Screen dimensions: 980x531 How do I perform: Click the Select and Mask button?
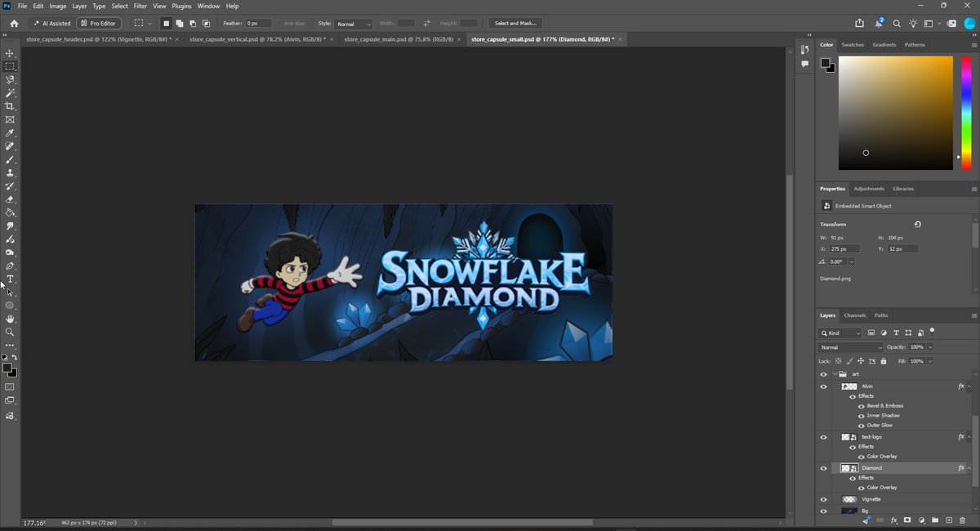515,24
